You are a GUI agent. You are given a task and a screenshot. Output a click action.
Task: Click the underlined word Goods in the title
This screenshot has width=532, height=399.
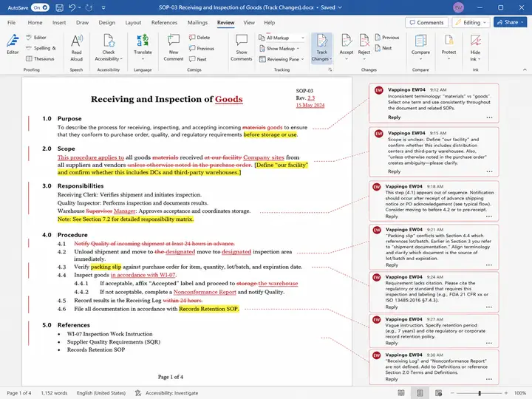[x=228, y=99]
